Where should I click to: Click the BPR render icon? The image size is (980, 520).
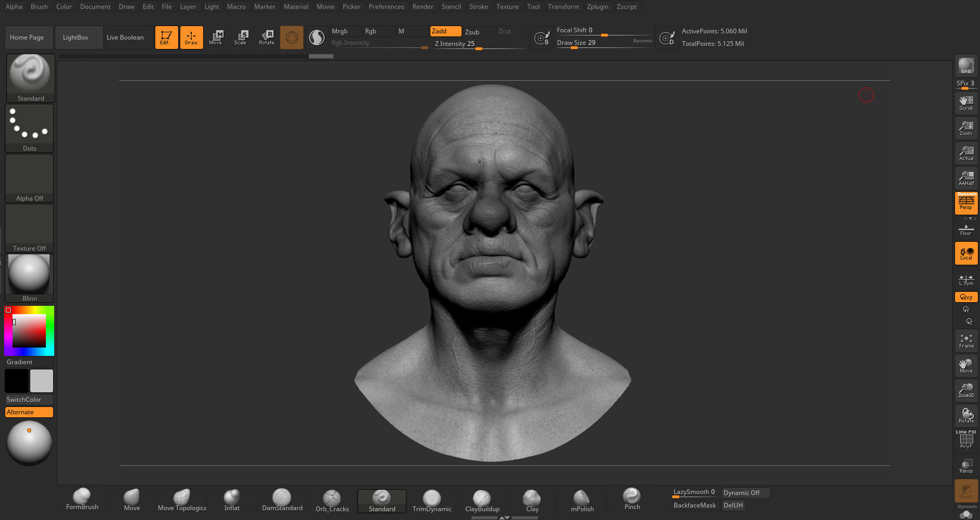click(x=966, y=66)
